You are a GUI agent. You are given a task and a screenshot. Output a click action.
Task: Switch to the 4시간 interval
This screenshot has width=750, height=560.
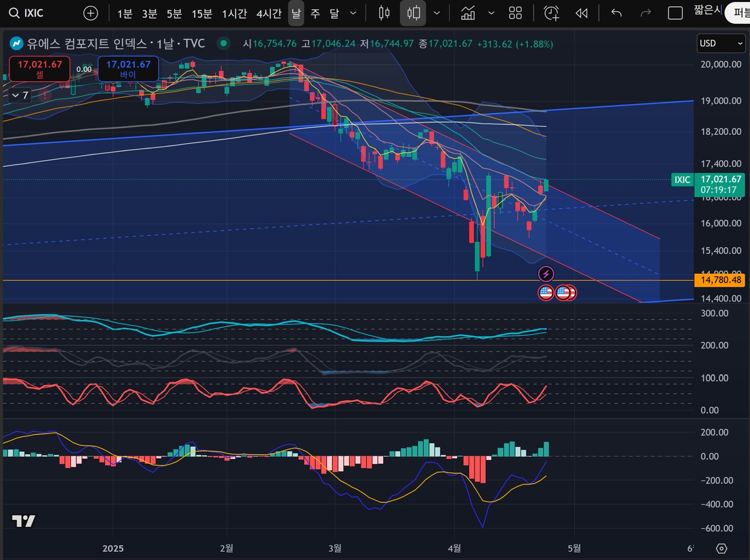pyautogui.click(x=269, y=12)
